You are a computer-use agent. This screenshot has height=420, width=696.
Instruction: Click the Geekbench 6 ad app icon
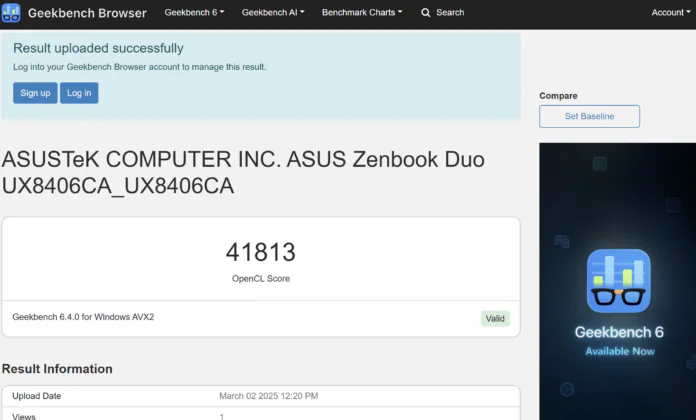point(618,281)
